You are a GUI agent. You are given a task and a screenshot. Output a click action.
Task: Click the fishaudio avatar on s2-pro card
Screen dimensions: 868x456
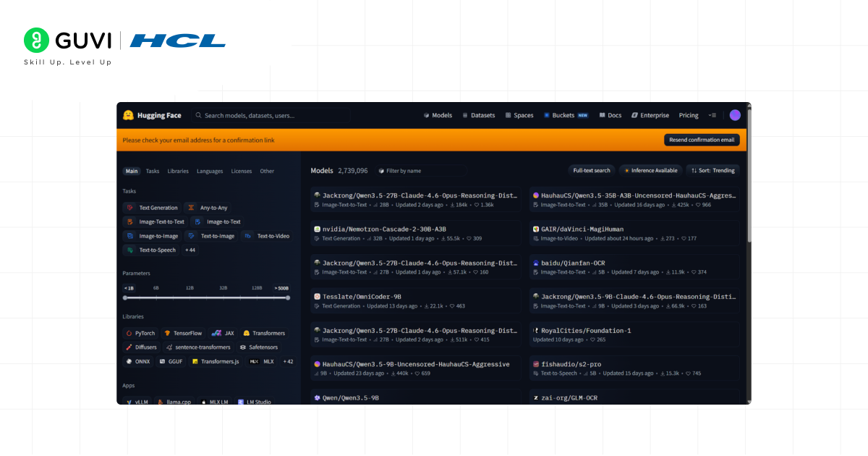pos(536,364)
